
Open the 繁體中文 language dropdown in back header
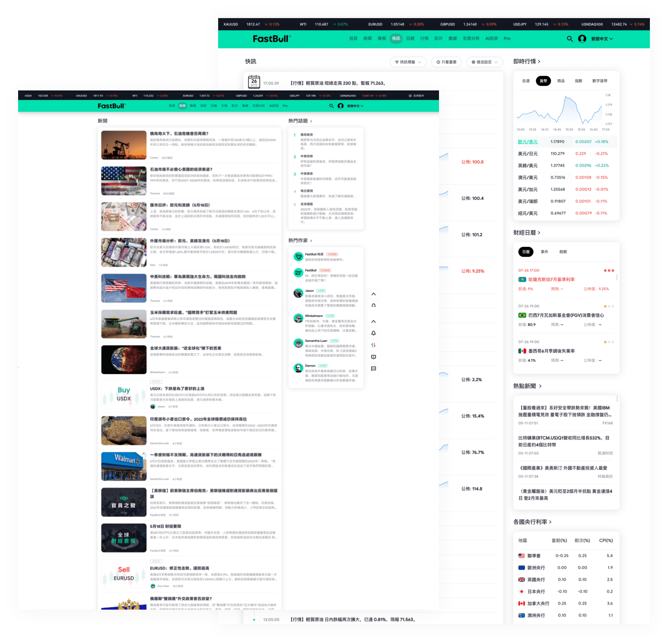point(601,39)
